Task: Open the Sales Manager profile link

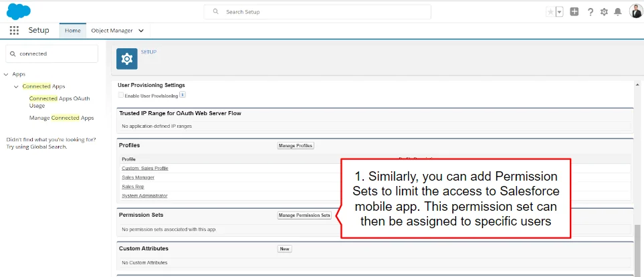Action: click(x=138, y=177)
